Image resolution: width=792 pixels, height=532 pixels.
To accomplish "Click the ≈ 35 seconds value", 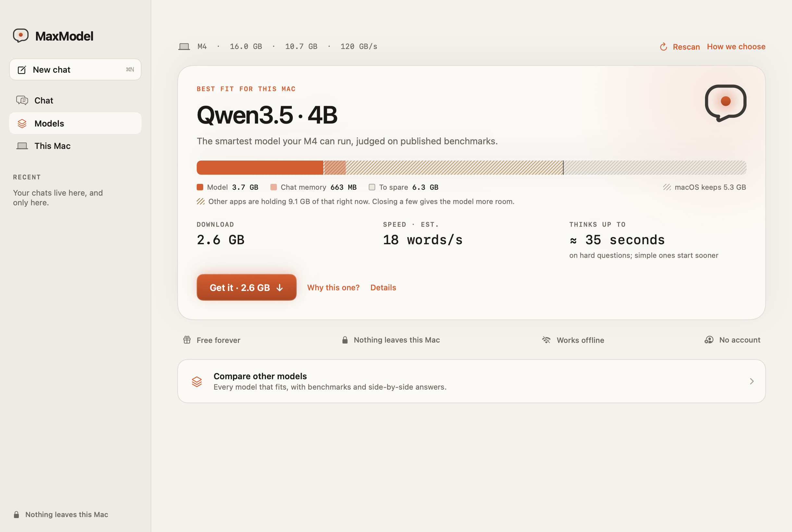I will click(x=617, y=240).
